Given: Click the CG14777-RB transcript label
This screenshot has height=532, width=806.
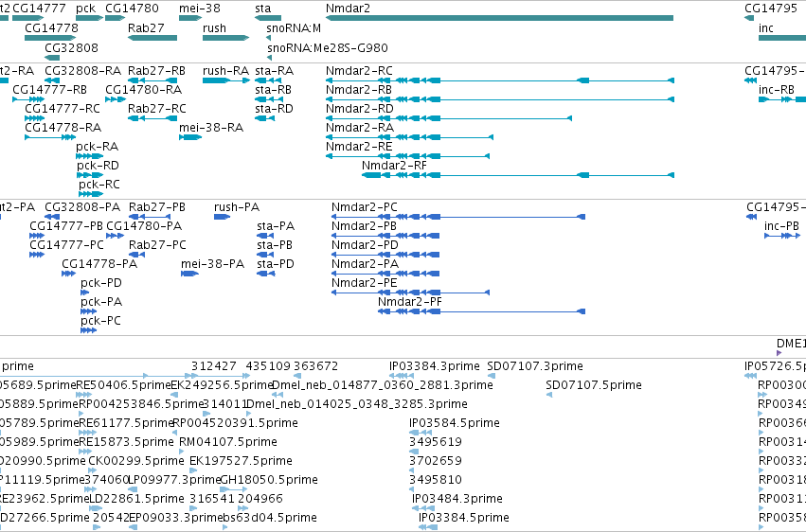Looking at the screenshot, I should pos(50,89).
